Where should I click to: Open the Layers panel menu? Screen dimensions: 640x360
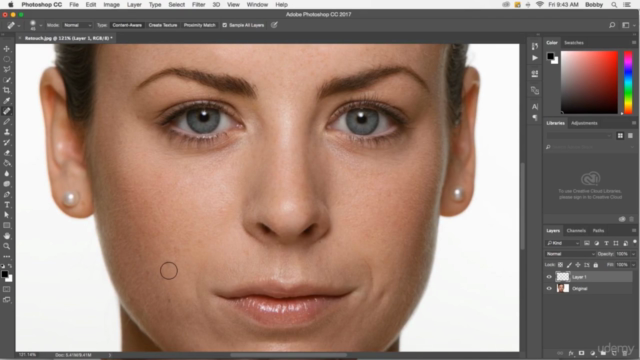pos(633,231)
